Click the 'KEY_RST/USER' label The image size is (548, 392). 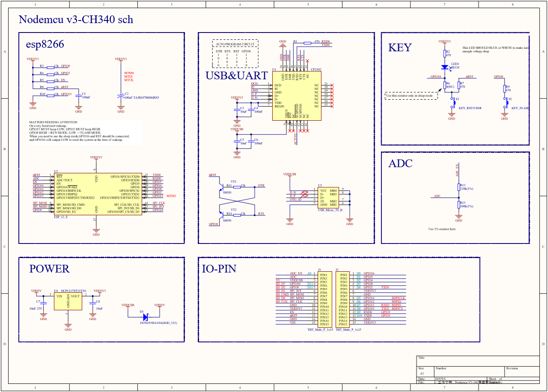[x=470, y=108]
